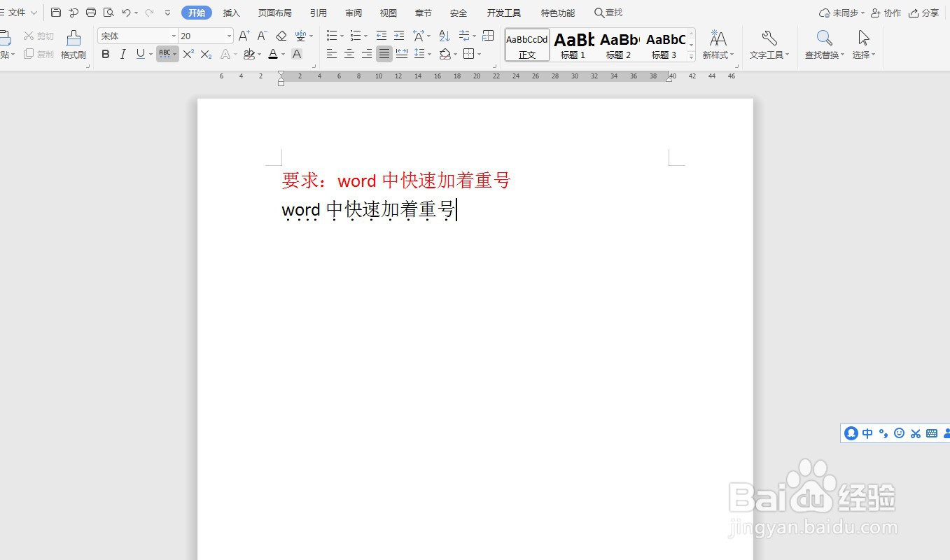950x560 pixels.
Task: Align text left icon
Action: 332,54
